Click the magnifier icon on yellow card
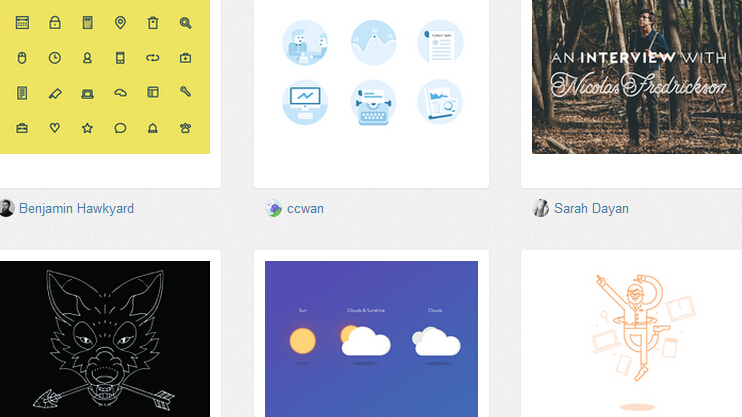Image resolution: width=742 pixels, height=417 pixels. tap(186, 22)
